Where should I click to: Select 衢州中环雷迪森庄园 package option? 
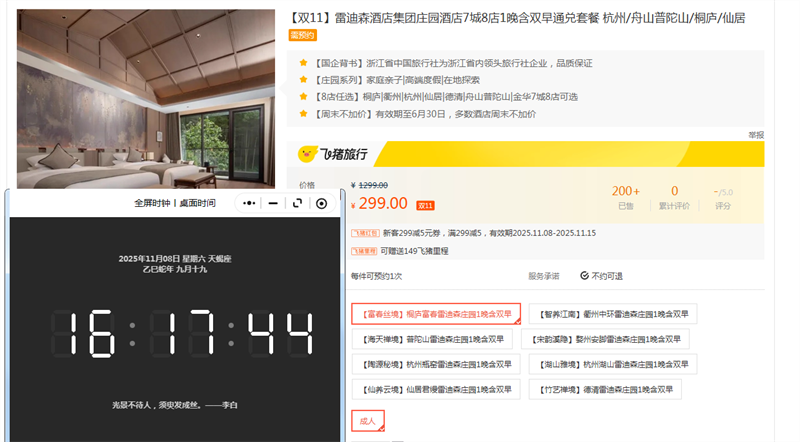(613, 314)
